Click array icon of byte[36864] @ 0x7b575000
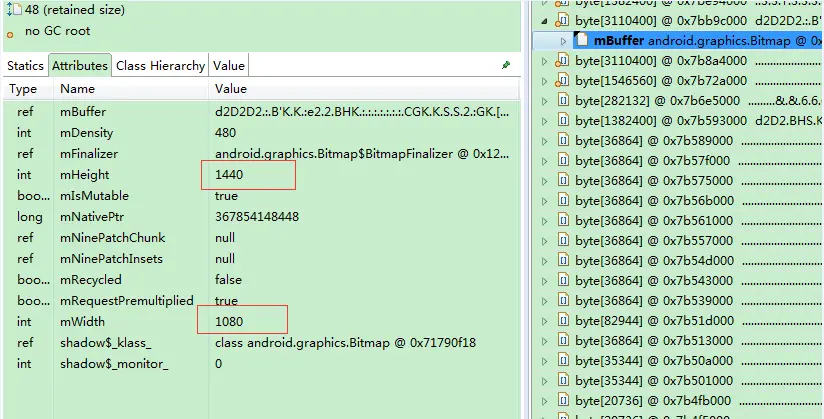 pyautogui.click(x=563, y=181)
